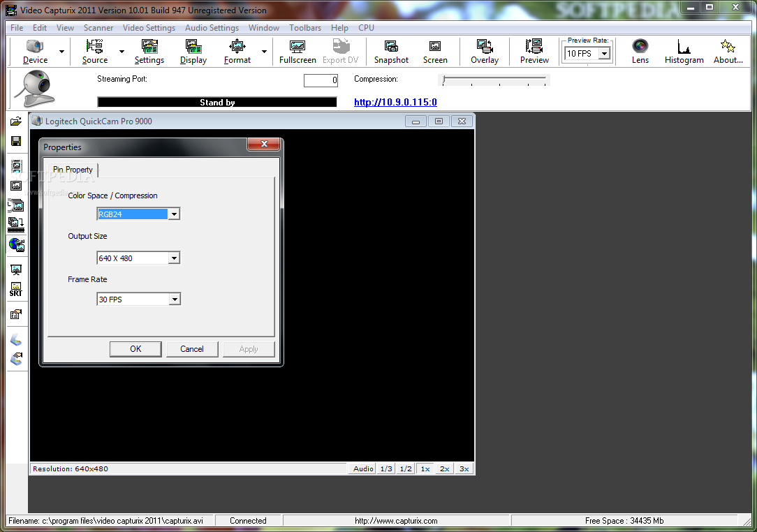
Task: Click the Screen capture icon
Action: click(x=435, y=52)
